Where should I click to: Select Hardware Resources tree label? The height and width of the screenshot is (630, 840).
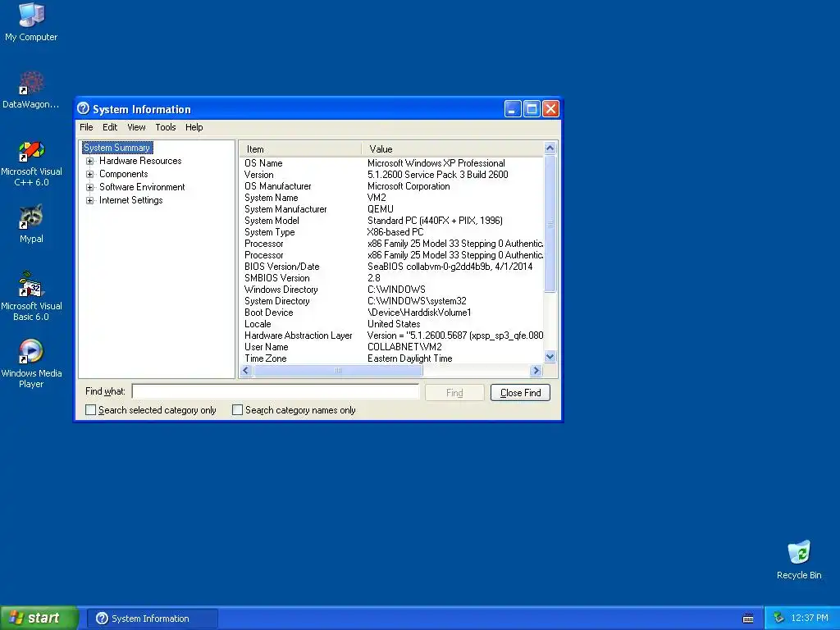(x=140, y=161)
